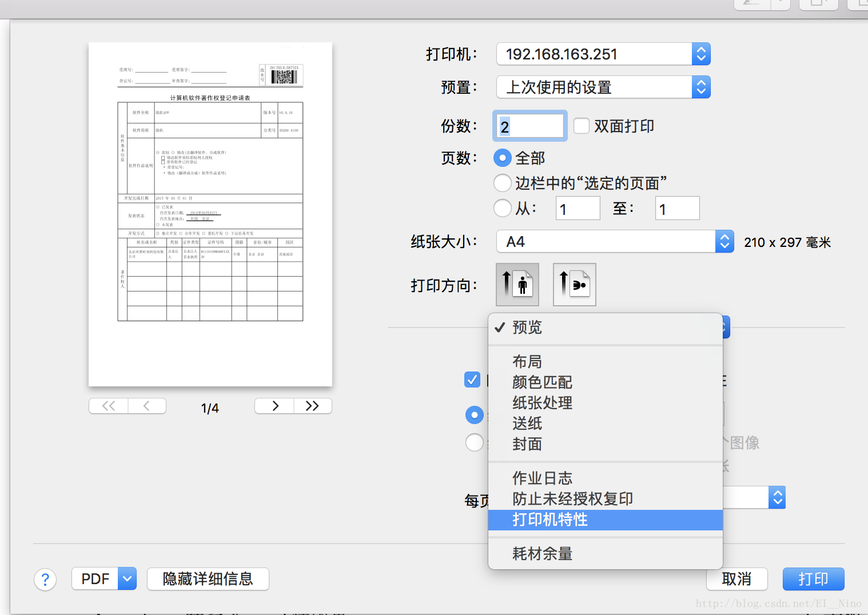The image size is (868, 615).
Task: Open the 打印机 192.168.163.251 dropdown
Action: 603,54
